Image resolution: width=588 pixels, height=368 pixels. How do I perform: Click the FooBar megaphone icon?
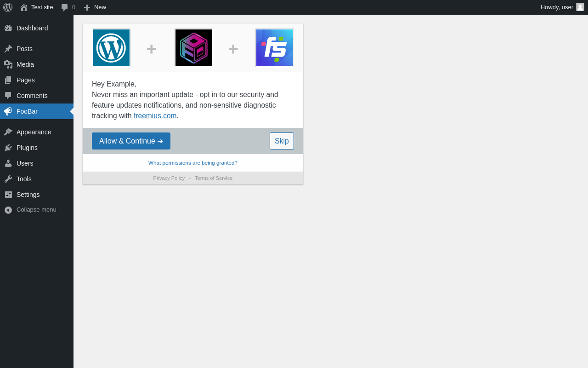(x=8, y=111)
